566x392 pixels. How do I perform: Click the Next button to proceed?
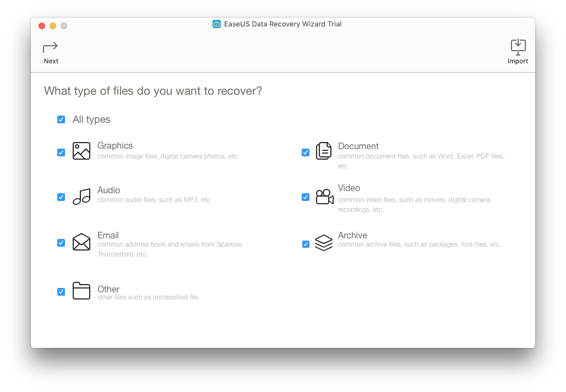(x=51, y=52)
